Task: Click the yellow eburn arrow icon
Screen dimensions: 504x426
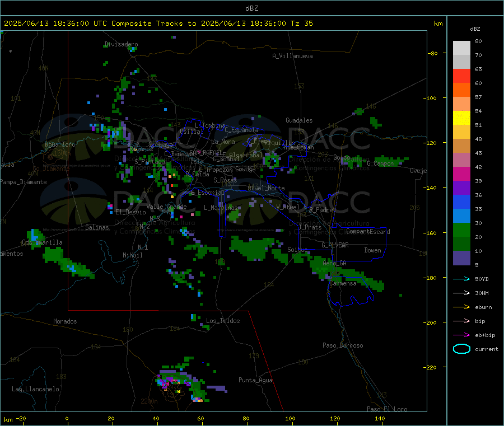Action: [461, 307]
